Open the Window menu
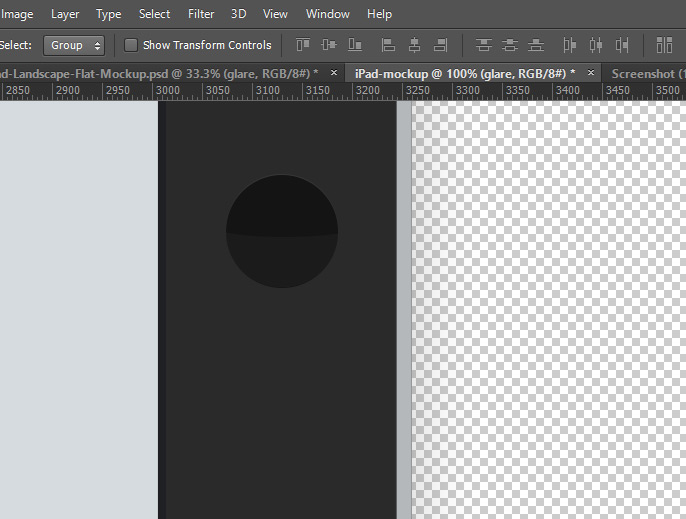Viewport: 686px width, 519px height. (327, 14)
